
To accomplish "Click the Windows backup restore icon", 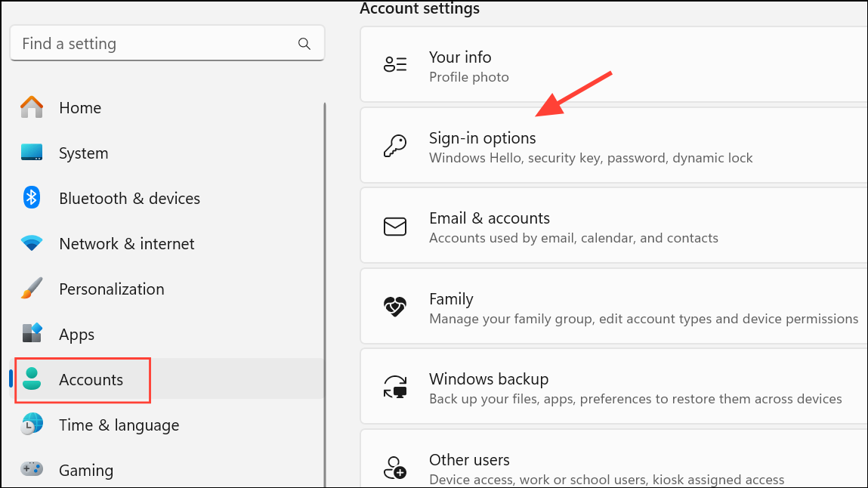I will [395, 387].
